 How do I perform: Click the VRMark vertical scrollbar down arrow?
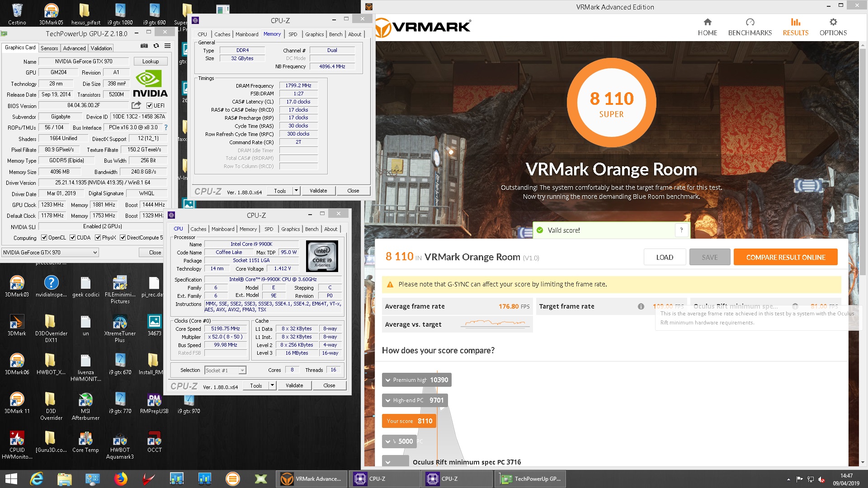[x=863, y=462]
